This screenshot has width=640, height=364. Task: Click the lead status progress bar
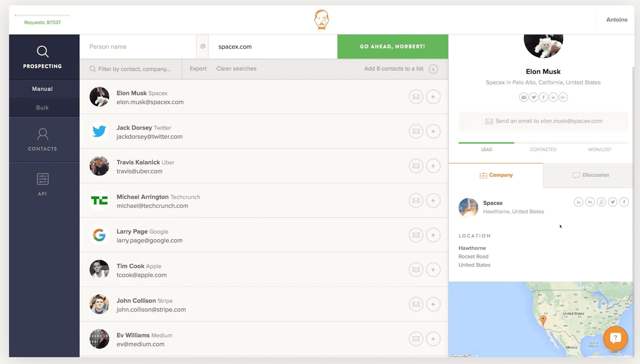pos(543,143)
